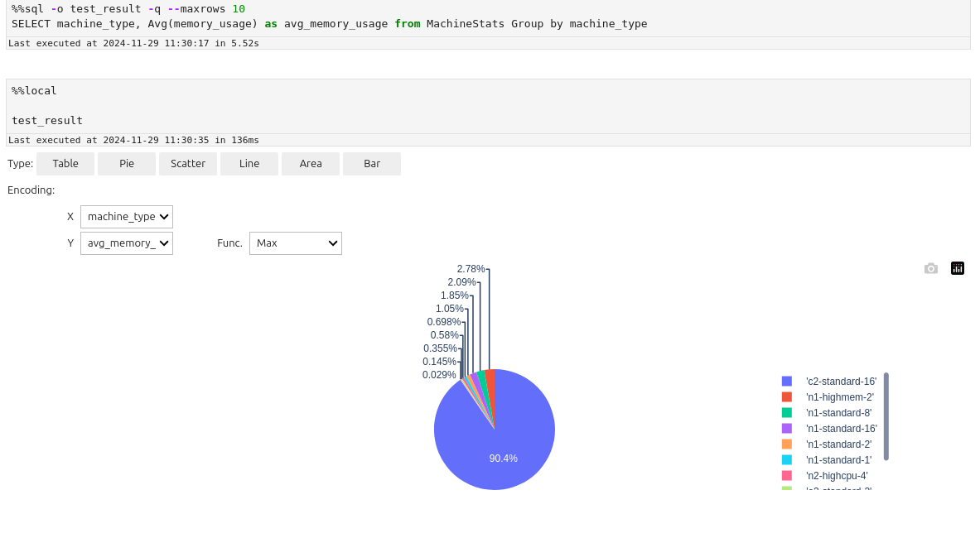Select the Line chart type
Screen dimensions: 980x538
tap(249, 164)
